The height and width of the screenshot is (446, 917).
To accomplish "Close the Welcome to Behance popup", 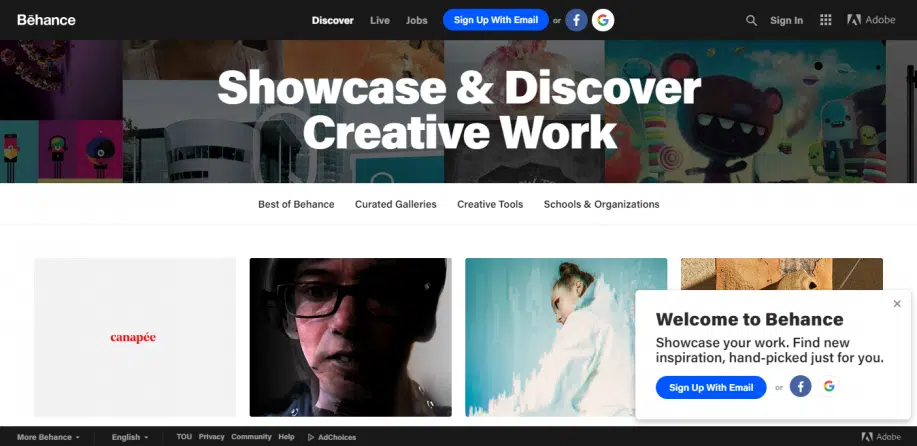I will pyautogui.click(x=897, y=304).
